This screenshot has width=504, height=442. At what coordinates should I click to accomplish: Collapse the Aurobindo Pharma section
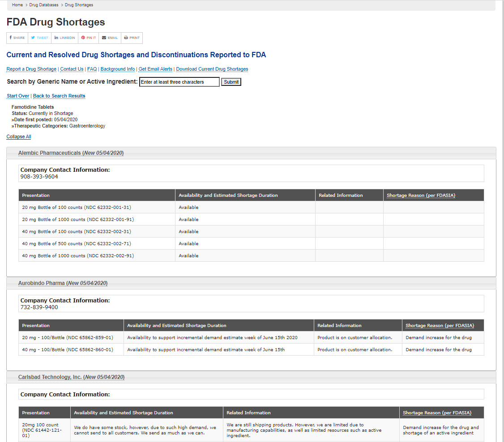[63, 283]
